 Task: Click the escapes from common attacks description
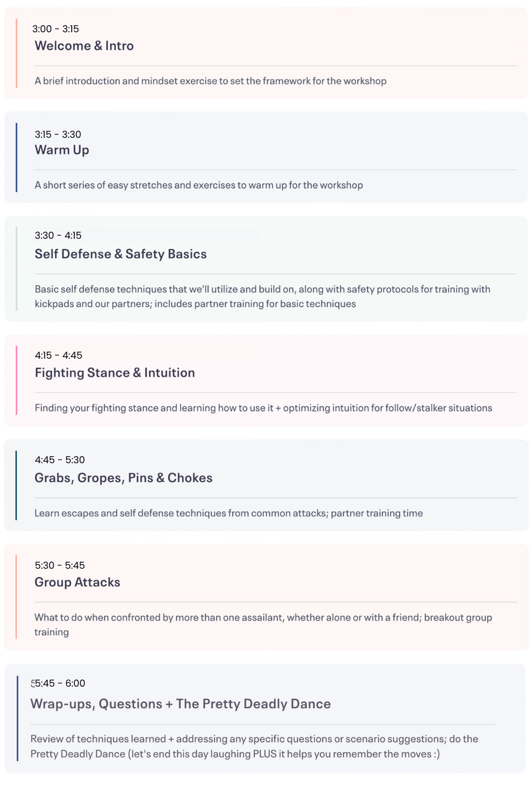pos(229,513)
